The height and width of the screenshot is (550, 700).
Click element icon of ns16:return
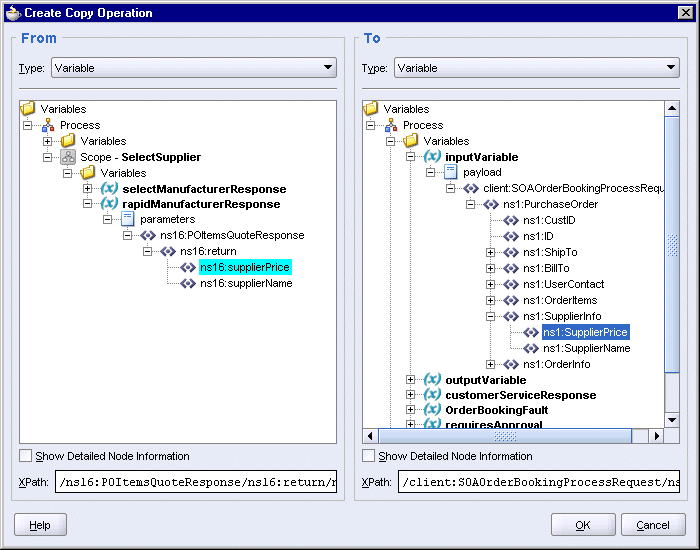(x=168, y=251)
